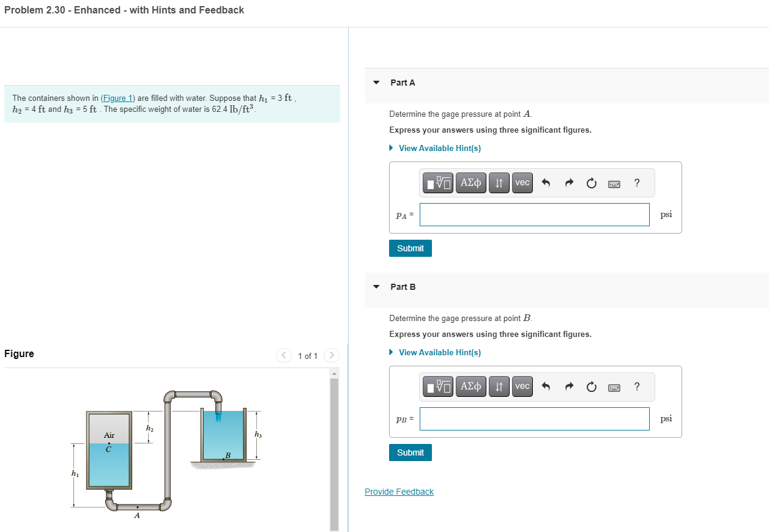Screen dimensions: 769x532
Task: Open the equation templates palette in Part A
Action: pos(438,182)
